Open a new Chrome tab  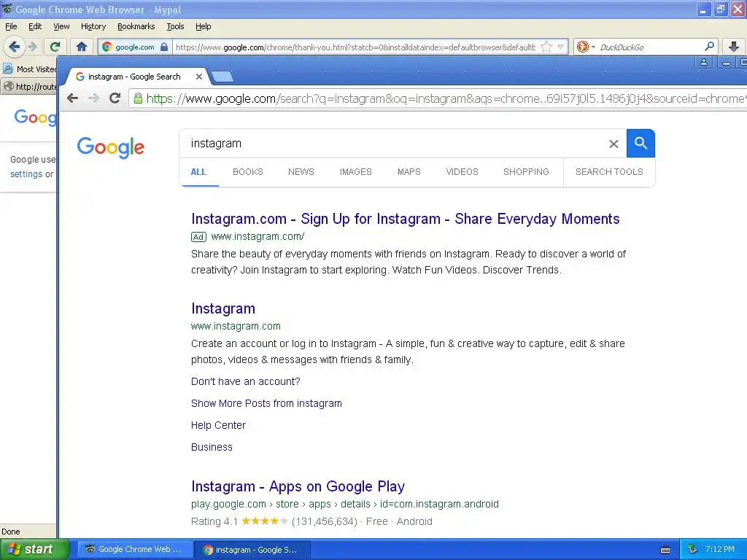point(222,76)
